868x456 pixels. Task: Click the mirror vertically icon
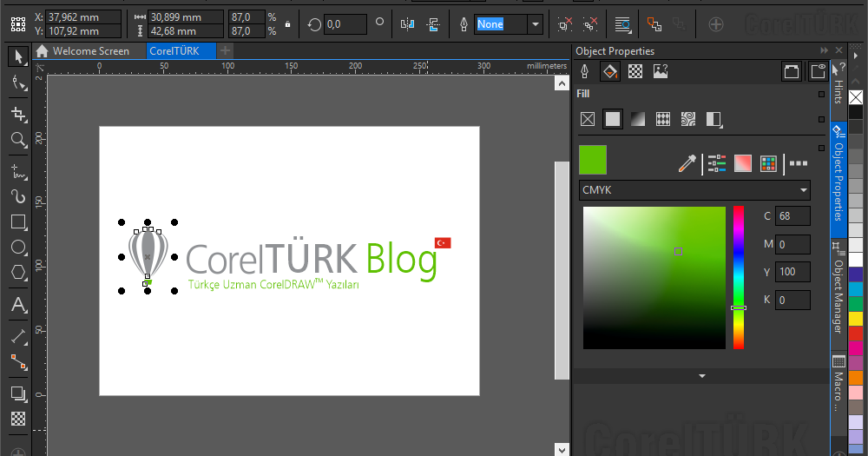pyautogui.click(x=433, y=23)
